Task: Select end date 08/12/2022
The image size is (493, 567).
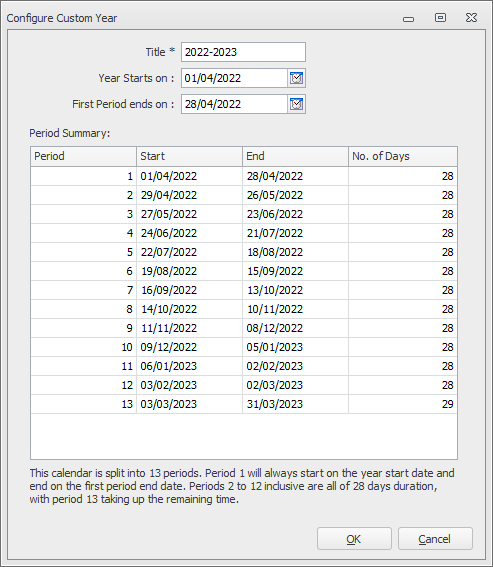Action: [x=296, y=328]
